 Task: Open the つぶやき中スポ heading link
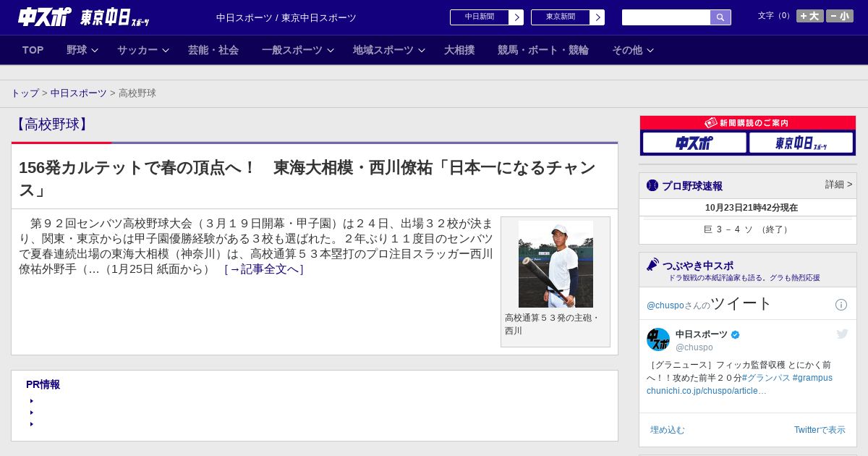pyautogui.click(x=698, y=266)
